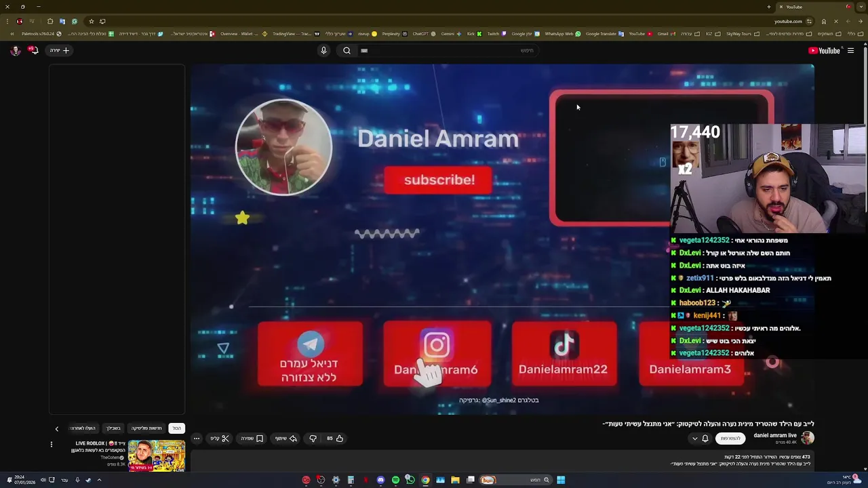
Task: Open daniel amram live channel avatar
Action: (807, 438)
